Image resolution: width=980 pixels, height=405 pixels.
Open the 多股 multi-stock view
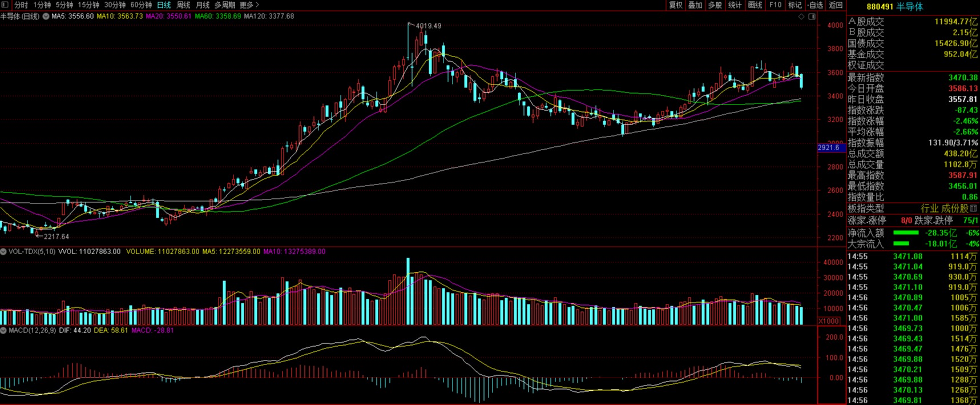click(715, 5)
